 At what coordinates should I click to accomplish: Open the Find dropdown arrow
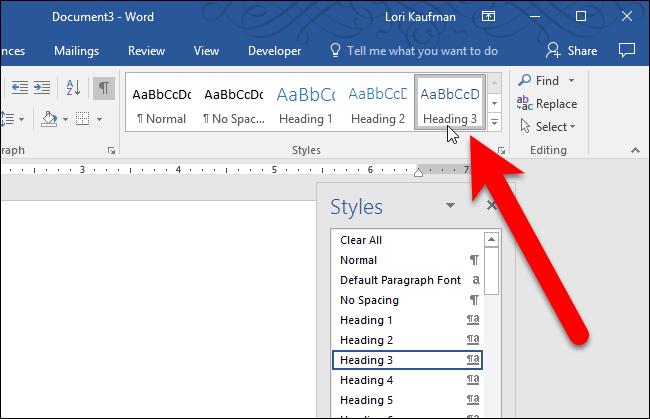[571, 80]
